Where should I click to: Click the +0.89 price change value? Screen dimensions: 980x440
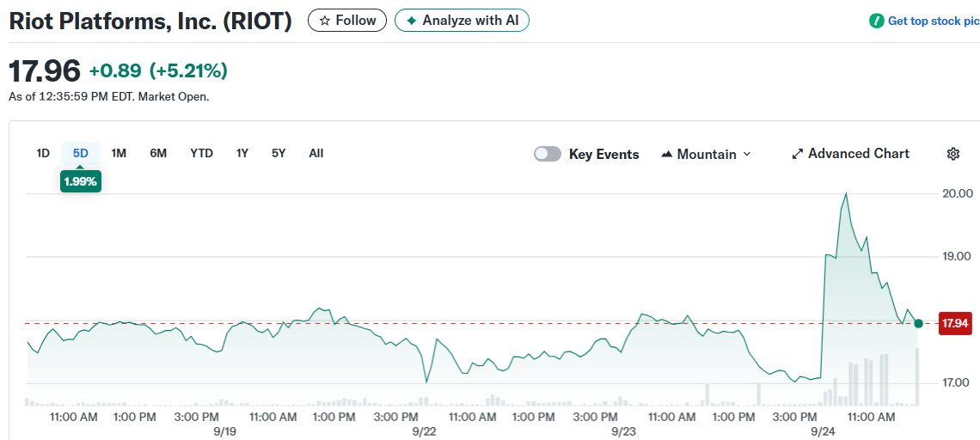116,71
